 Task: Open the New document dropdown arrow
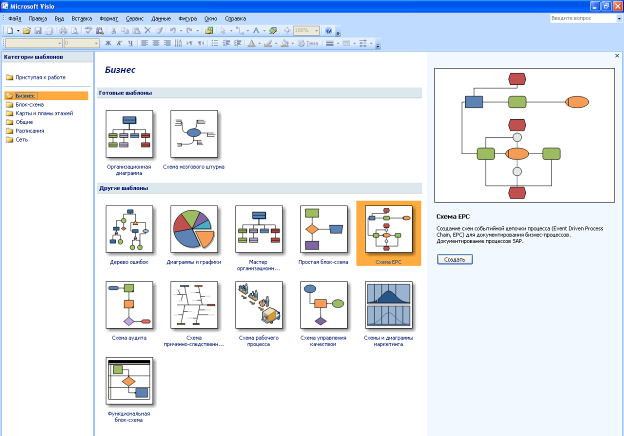click(18, 31)
